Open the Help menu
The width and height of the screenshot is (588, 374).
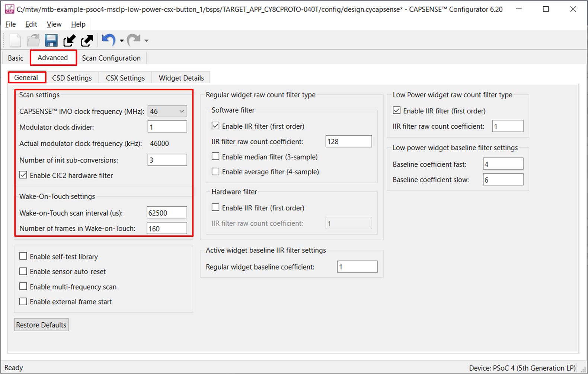pyautogui.click(x=78, y=24)
